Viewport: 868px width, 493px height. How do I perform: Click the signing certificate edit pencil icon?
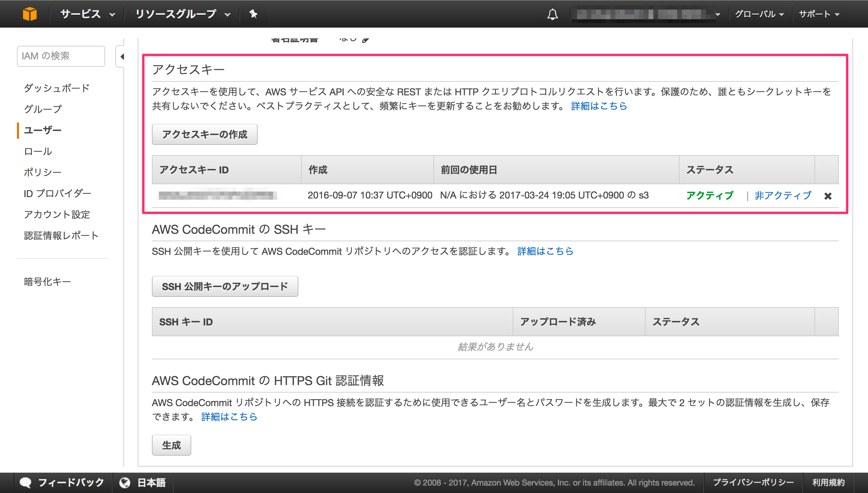[x=366, y=40]
